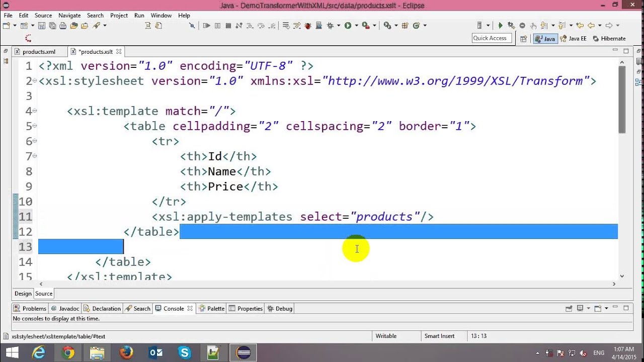Open Outlook from taskbar
Viewport: 644px width, 362px height.
(155, 353)
